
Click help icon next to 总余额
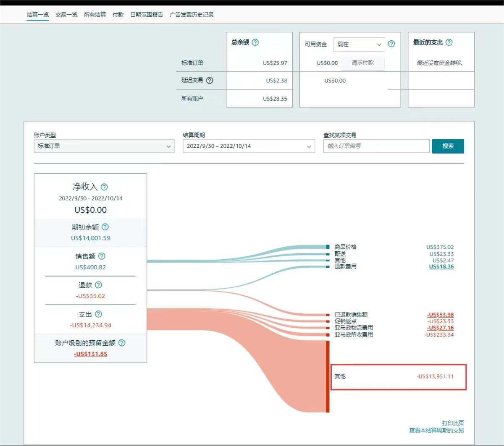[255, 42]
